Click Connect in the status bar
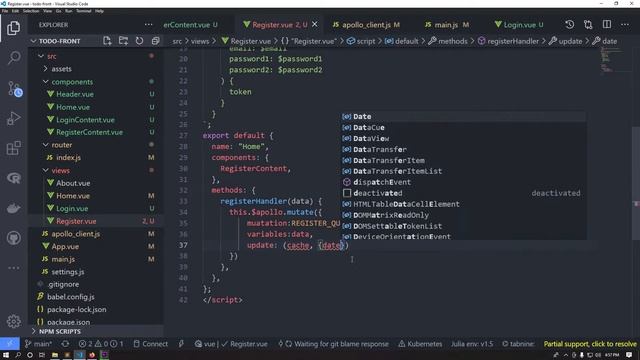The image size is (640, 360). [151, 344]
